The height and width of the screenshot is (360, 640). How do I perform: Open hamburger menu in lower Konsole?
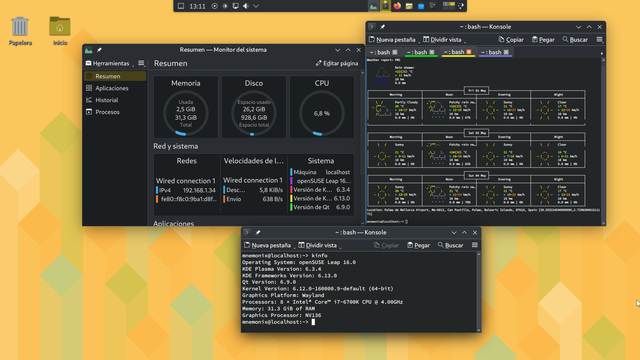(475, 245)
